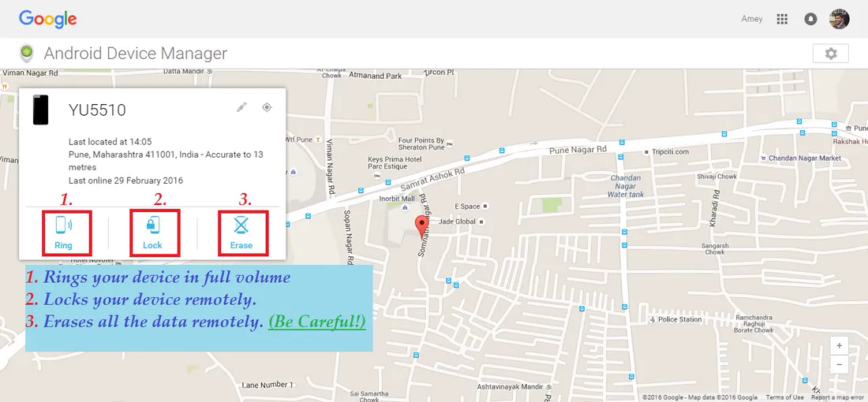Image resolution: width=868 pixels, height=402 pixels.
Task: Open account profile picture menu
Action: pyautogui.click(x=840, y=19)
